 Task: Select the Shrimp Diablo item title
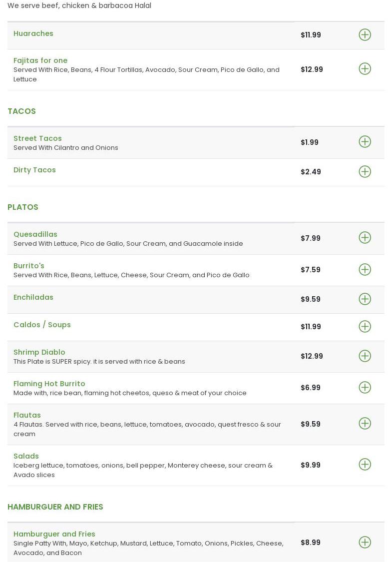tap(39, 352)
